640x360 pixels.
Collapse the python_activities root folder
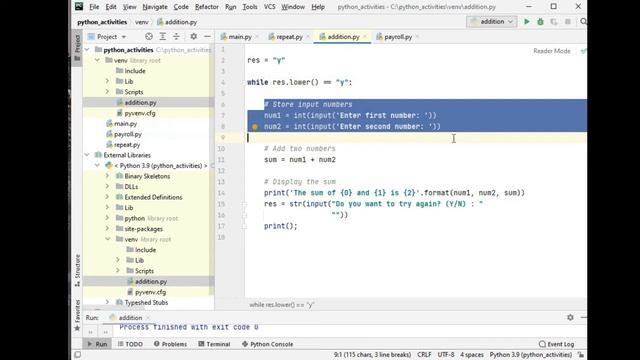(87, 50)
